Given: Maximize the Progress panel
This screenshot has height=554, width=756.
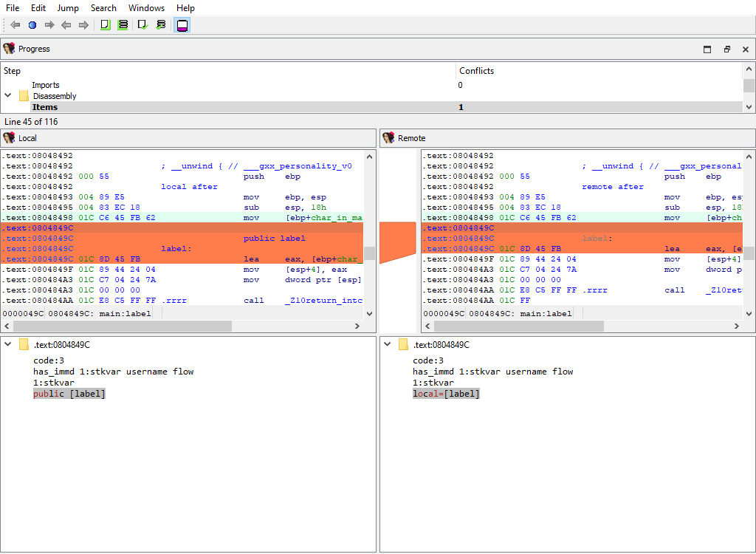Looking at the screenshot, I should 707,49.
